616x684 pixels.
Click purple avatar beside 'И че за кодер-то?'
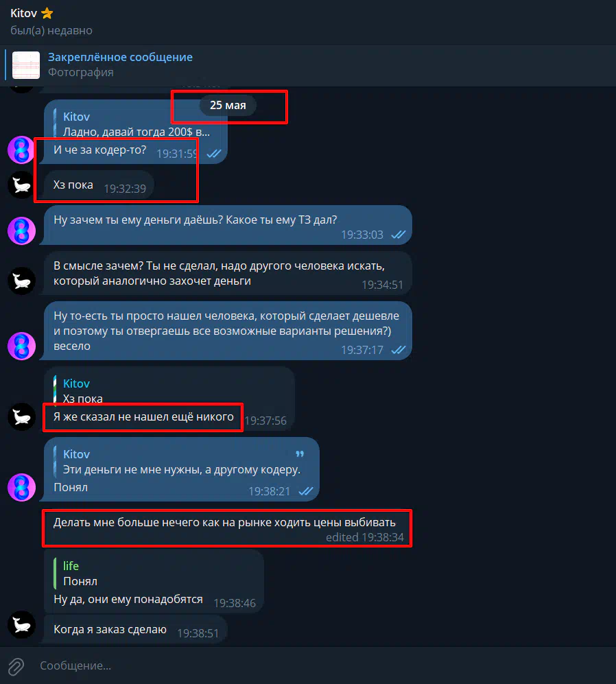coord(21,150)
